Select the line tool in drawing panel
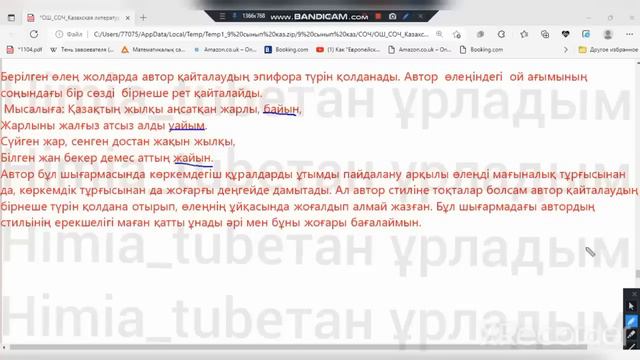 632,346
